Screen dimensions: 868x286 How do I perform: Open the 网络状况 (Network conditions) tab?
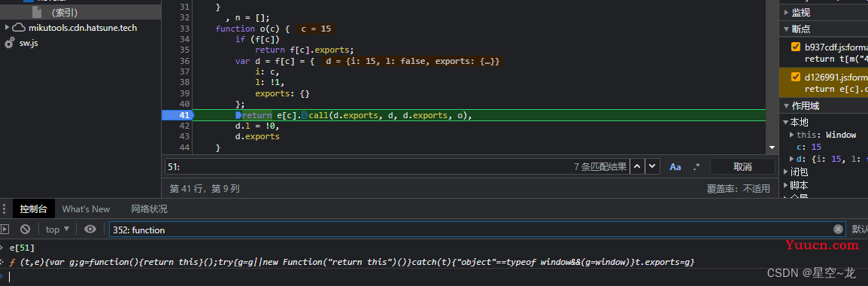pyautogui.click(x=149, y=209)
